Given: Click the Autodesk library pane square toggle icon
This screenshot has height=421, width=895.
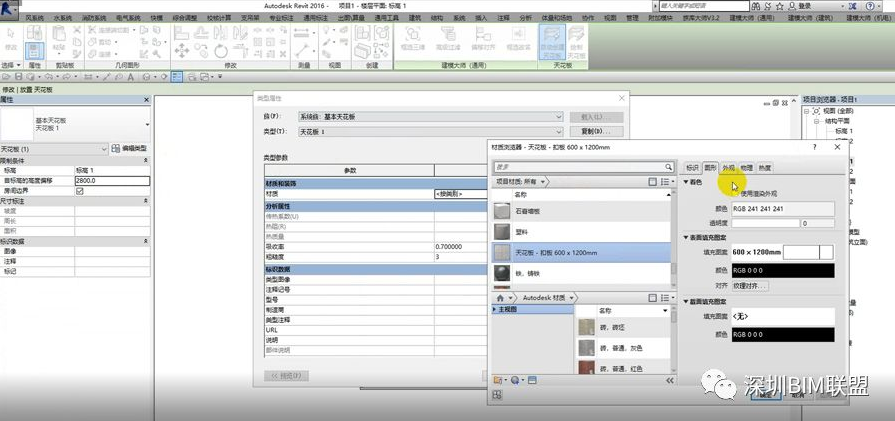Looking at the screenshot, I should click(652, 298).
